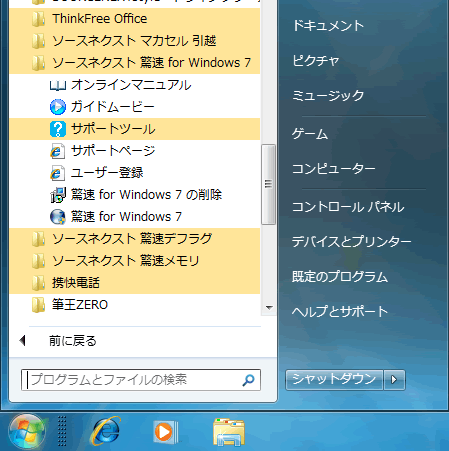This screenshot has height=451, width=449.
Task: Open the ThinkFree Office folder
Action: 134,19
